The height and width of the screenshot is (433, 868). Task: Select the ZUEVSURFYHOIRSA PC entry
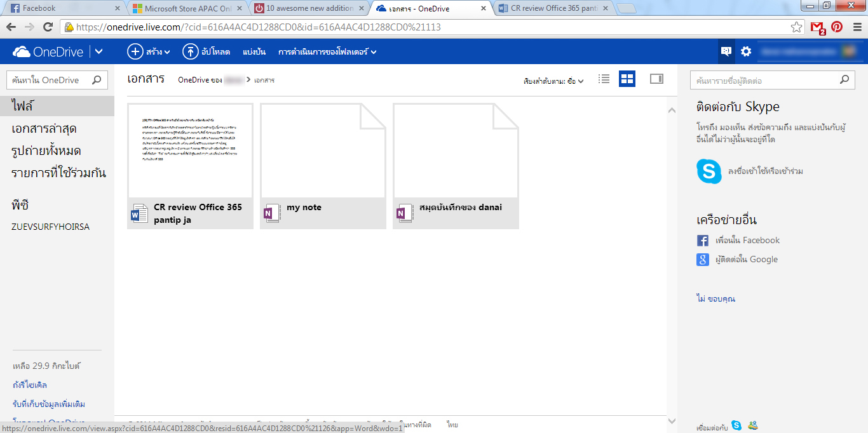50,227
